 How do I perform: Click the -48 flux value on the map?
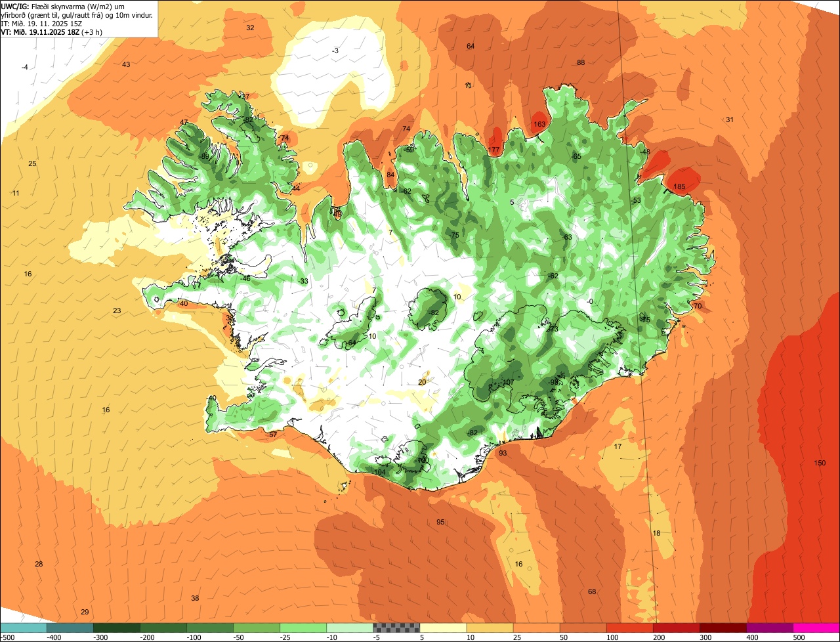[x=644, y=152]
